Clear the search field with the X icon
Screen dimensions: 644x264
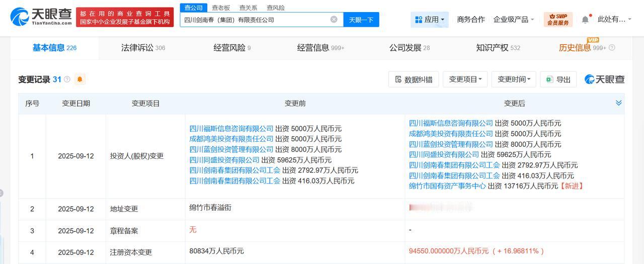(334, 20)
